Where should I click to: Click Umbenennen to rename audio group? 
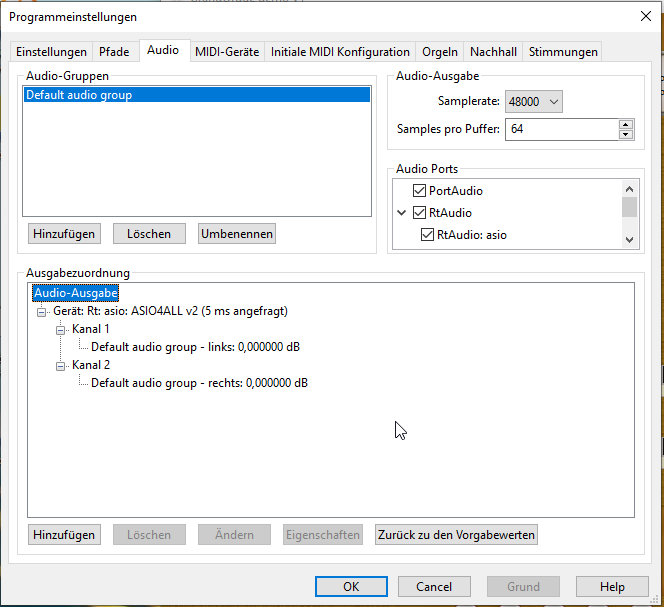[x=236, y=234]
